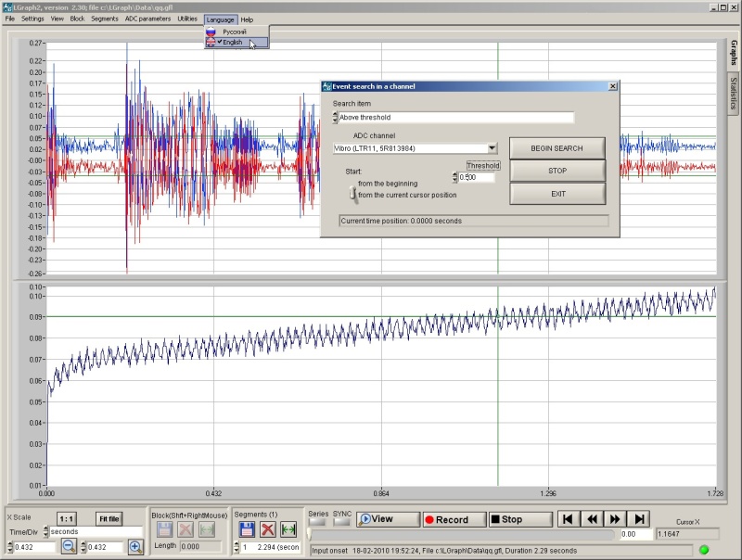
Task: Toggle the SYNC indicator switch
Action: 341,522
